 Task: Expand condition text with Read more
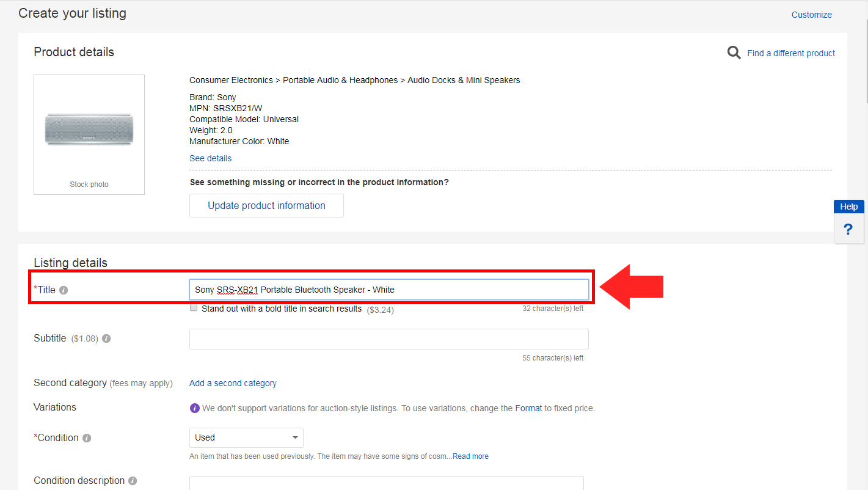point(470,456)
